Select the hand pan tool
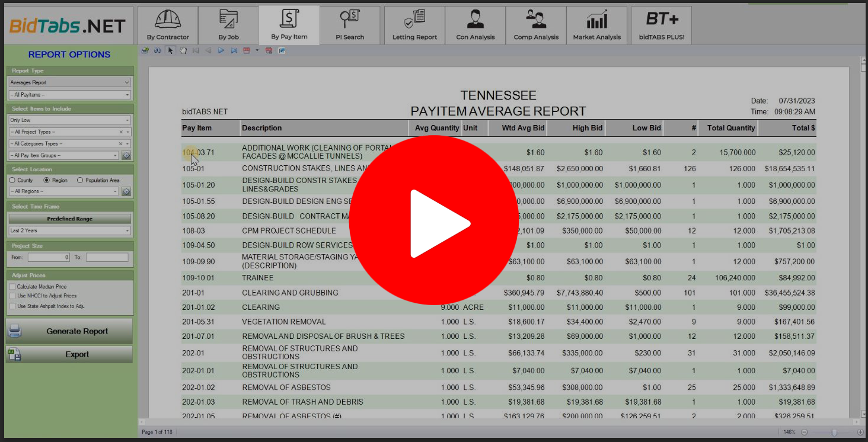 point(183,51)
